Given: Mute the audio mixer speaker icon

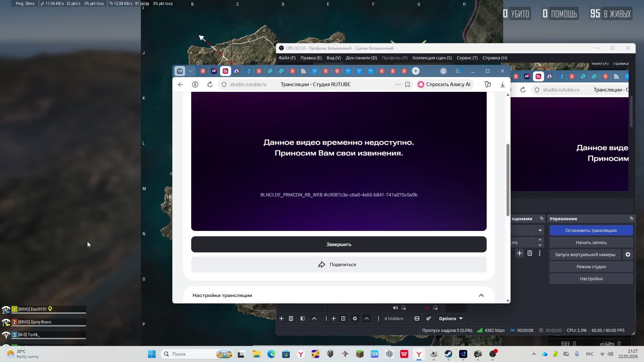Looking at the screenshot, I should [x=395, y=308].
